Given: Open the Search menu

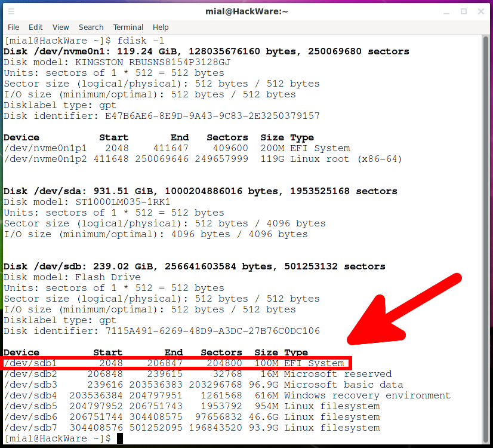Looking at the screenshot, I should 91,27.
